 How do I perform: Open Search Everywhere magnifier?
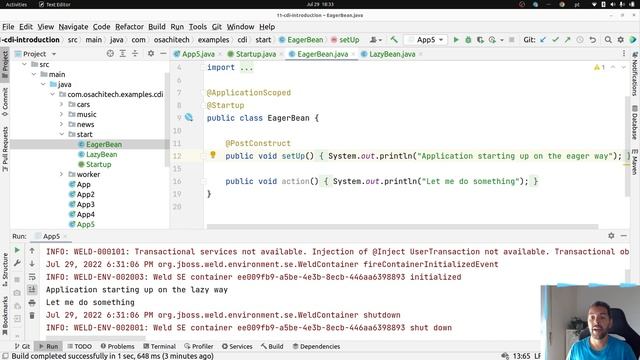608,40
